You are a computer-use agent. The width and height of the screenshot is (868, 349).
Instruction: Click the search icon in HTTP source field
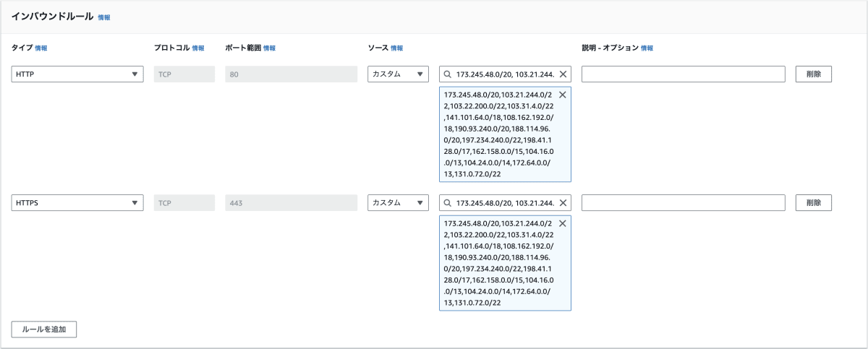click(448, 74)
